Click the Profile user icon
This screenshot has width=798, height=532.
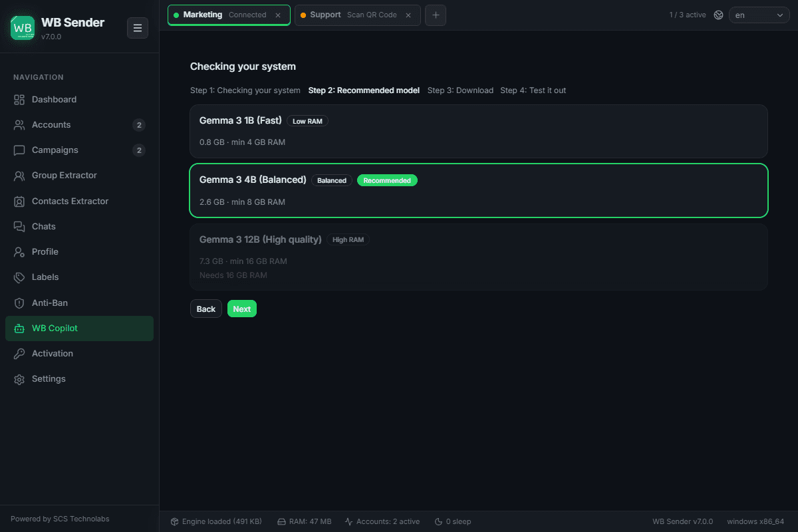click(x=19, y=252)
